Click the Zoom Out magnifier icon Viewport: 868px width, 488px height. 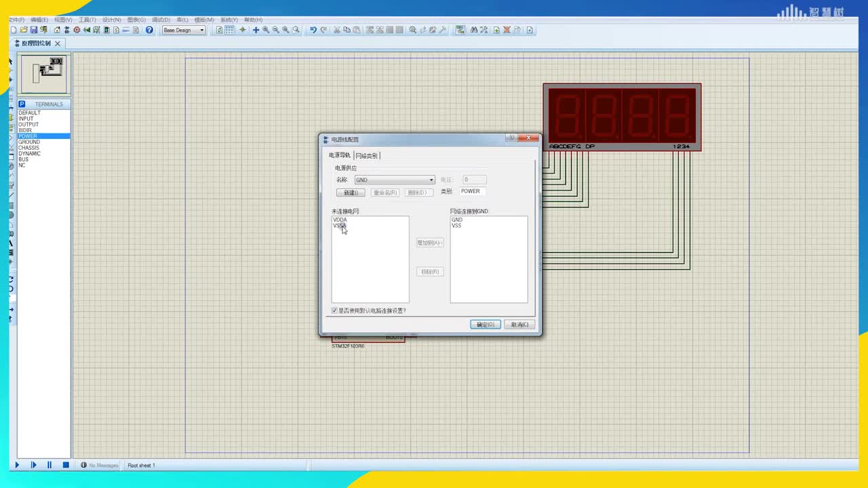click(x=276, y=30)
